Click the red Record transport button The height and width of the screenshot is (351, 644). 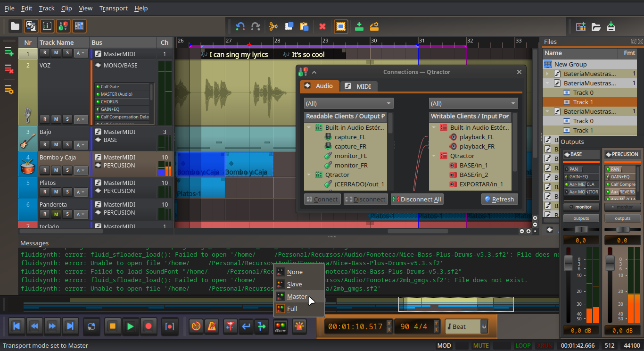pyautogui.click(x=149, y=326)
